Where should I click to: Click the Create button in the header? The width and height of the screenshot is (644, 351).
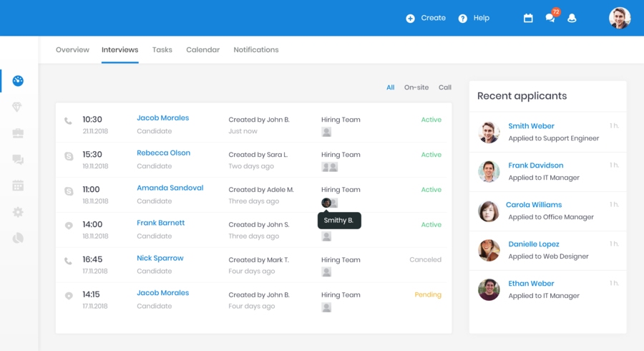[x=426, y=18]
